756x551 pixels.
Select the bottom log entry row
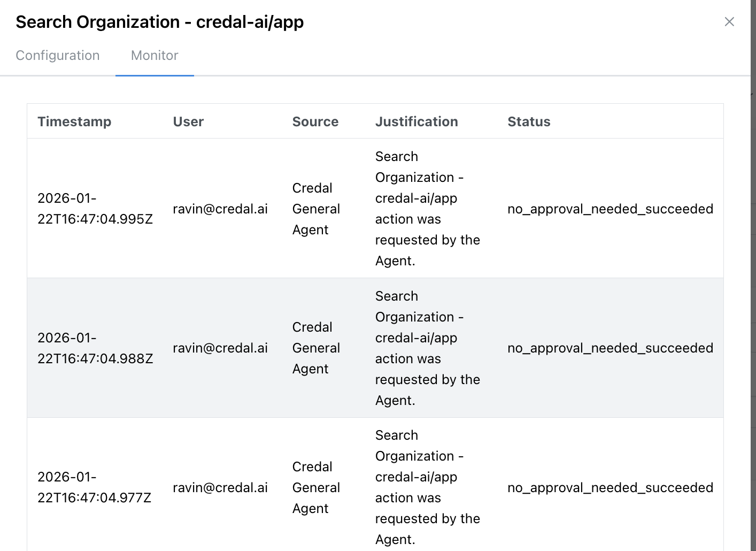[374, 487]
